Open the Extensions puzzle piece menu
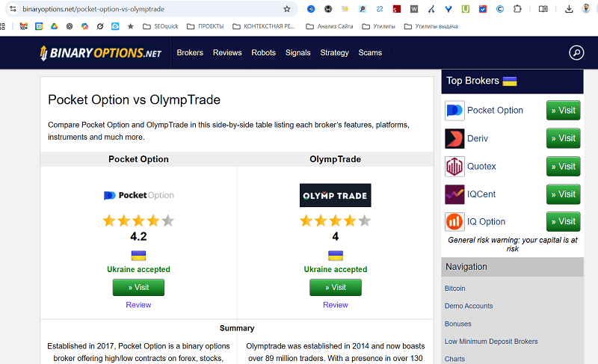Screen dimensions: 598x364 [517, 9]
